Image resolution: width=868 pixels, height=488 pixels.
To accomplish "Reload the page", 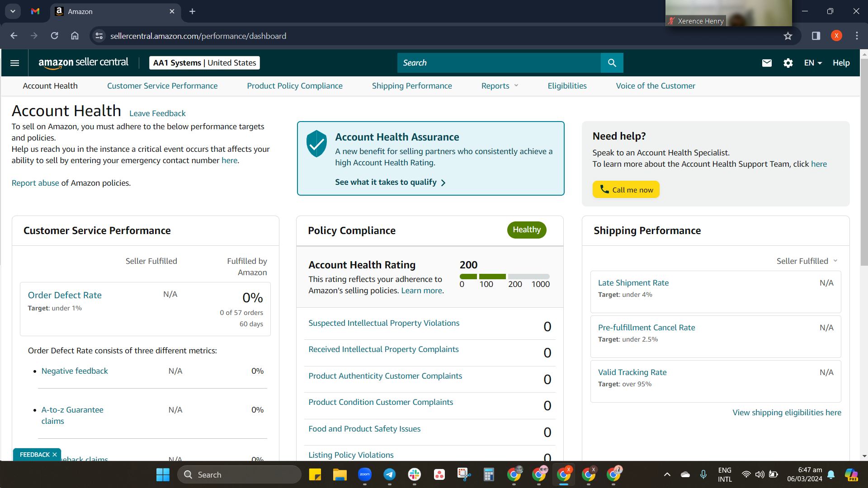I will (x=55, y=36).
